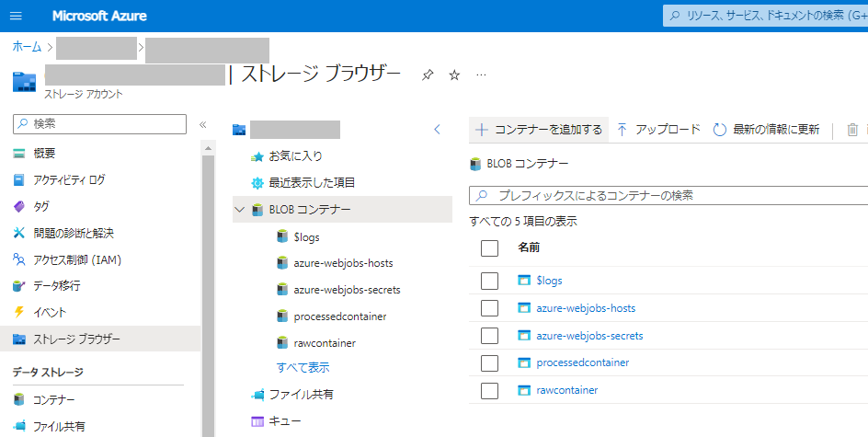Open コンテナー under データ ストレージ
Viewport: 868px width, 437px height.
point(54,399)
